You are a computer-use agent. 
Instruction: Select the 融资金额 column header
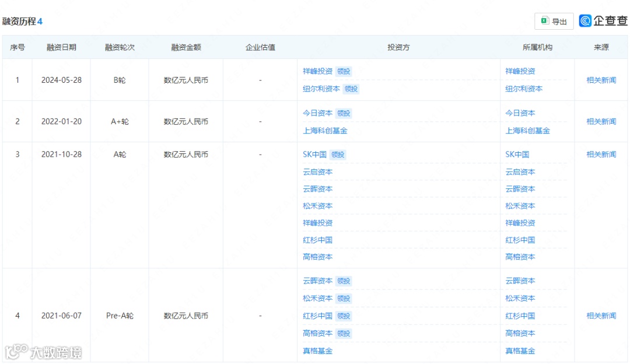click(x=186, y=47)
